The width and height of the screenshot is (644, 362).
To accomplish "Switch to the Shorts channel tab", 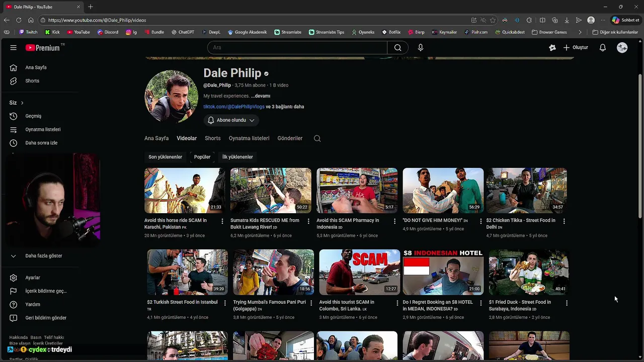I will 212,138.
